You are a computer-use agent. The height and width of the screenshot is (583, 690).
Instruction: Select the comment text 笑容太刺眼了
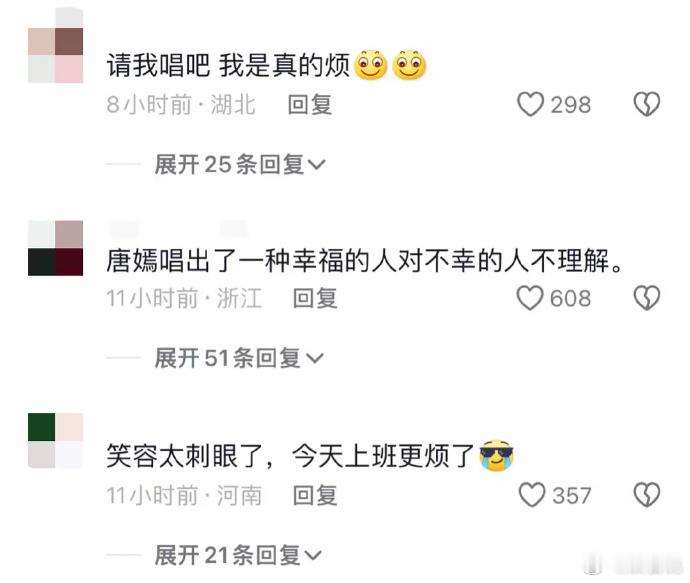(x=185, y=456)
